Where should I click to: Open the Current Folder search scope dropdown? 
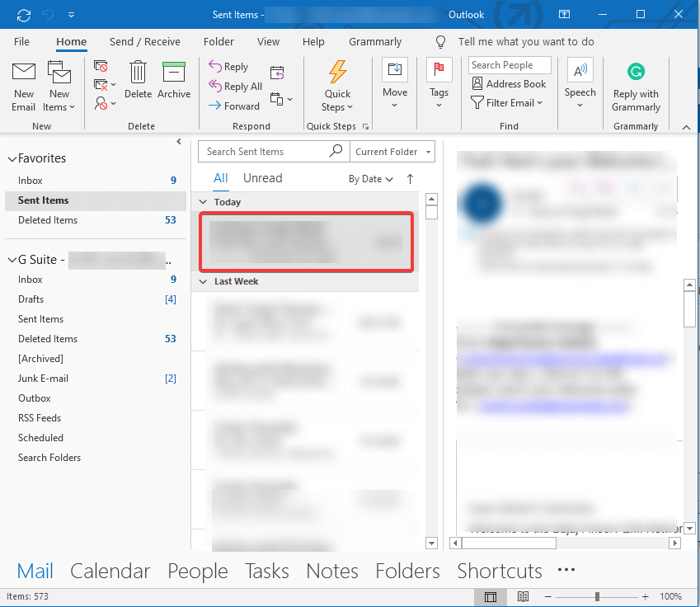click(x=393, y=152)
